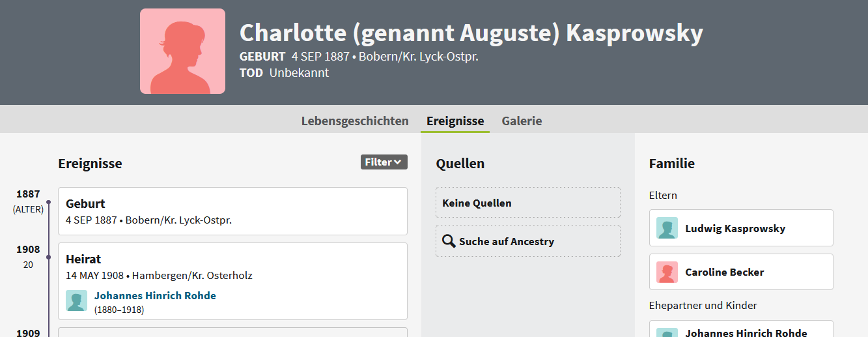Click spouse avatar icon under Ehepartner und Kinder
The height and width of the screenshot is (337, 868).
(667, 332)
